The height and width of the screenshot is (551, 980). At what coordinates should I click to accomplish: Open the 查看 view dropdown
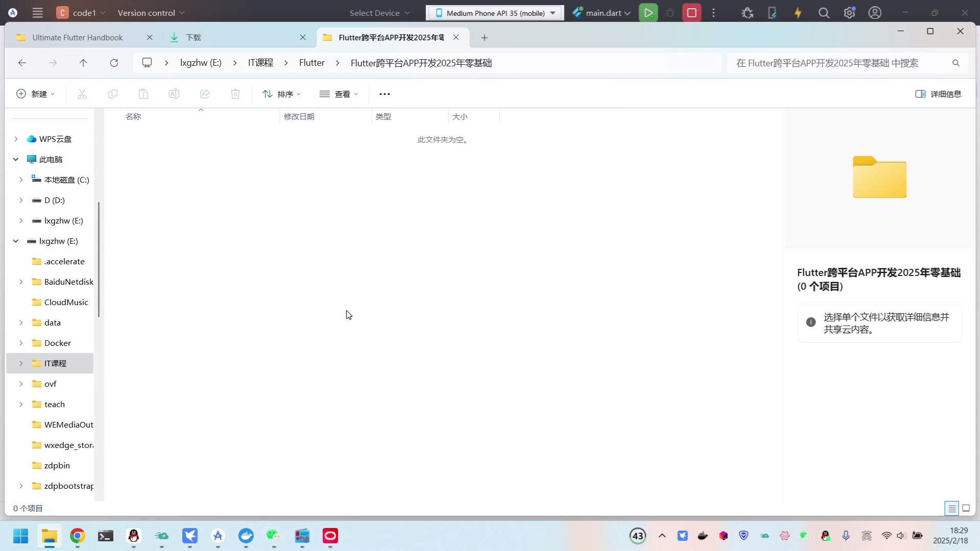pyautogui.click(x=338, y=94)
